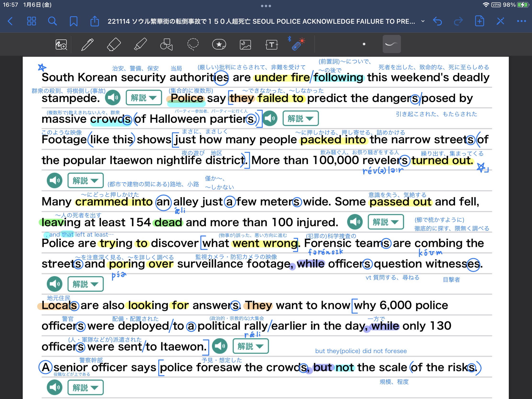The image size is (532, 399).
Task: Bookmark the current page
Action: pyautogui.click(x=73, y=21)
